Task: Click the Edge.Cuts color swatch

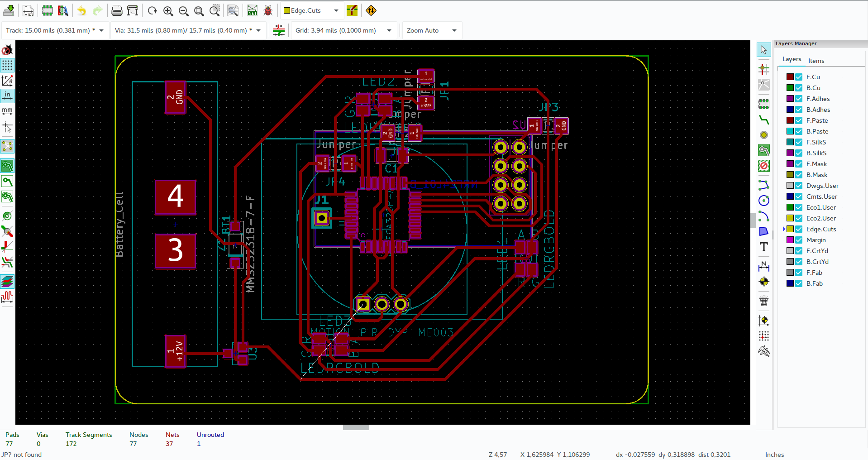Action: click(790, 229)
